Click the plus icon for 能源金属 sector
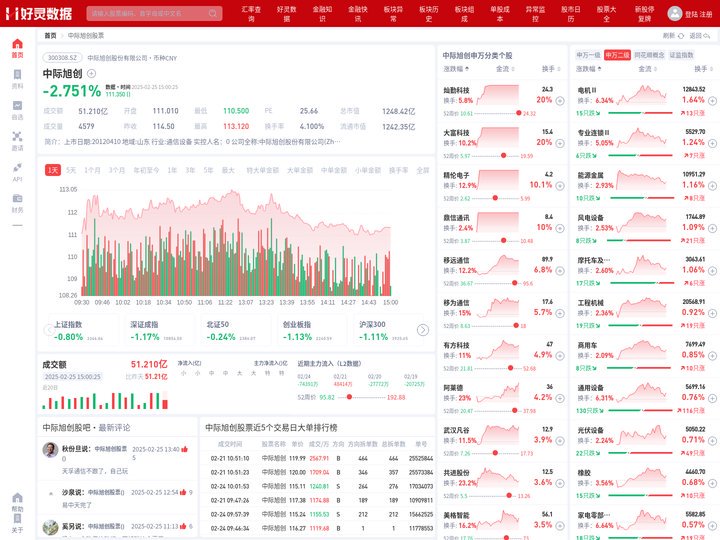The height and width of the screenshot is (540, 720). click(x=712, y=186)
